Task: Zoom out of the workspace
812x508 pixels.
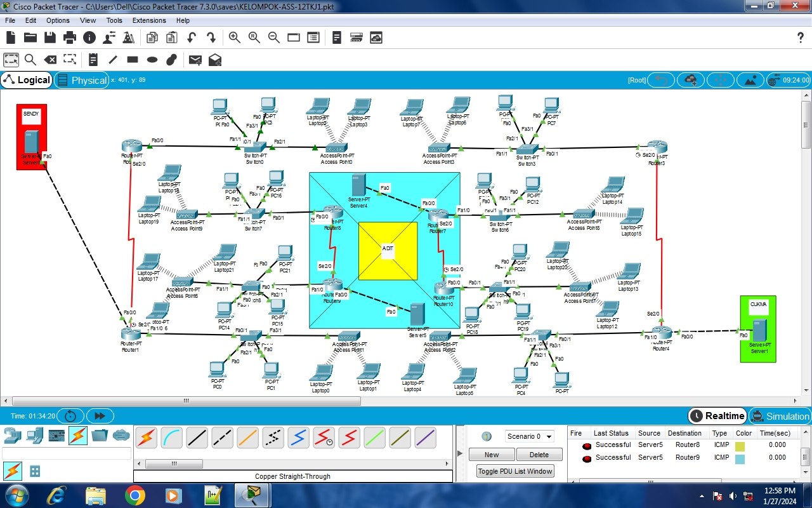Action: coord(274,37)
